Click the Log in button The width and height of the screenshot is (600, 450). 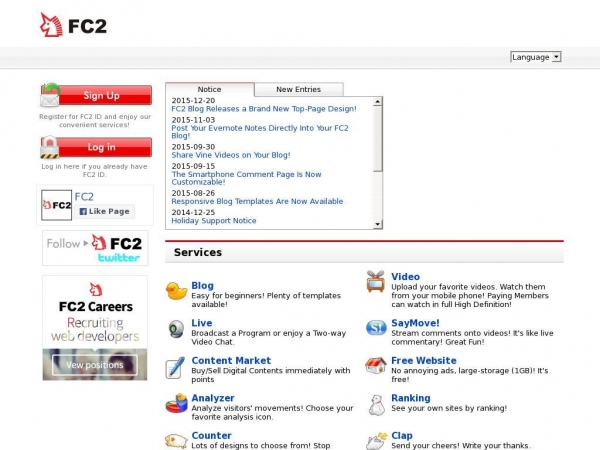pos(96,147)
